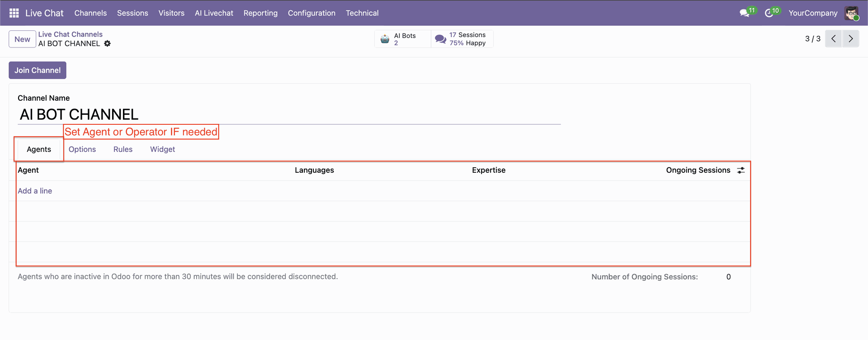Screen dimensions: 868x340
Task: Switch to the Options tab
Action: click(x=82, y=149)
